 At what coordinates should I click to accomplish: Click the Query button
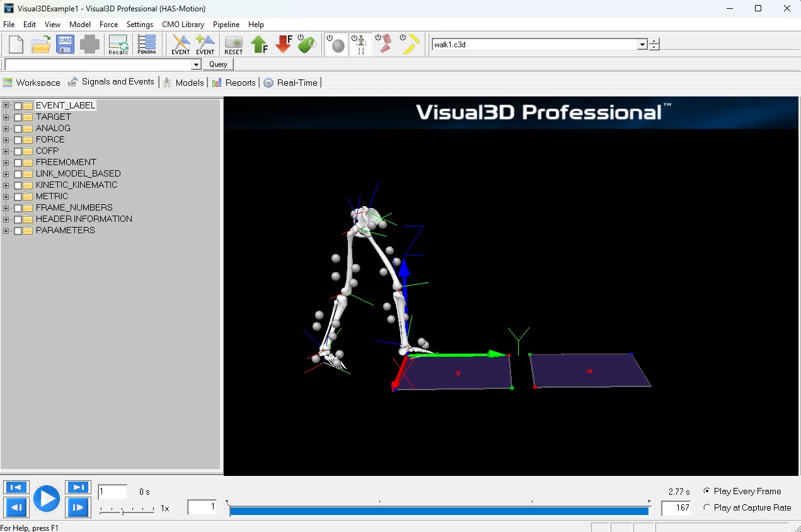[x=218, y=64]
